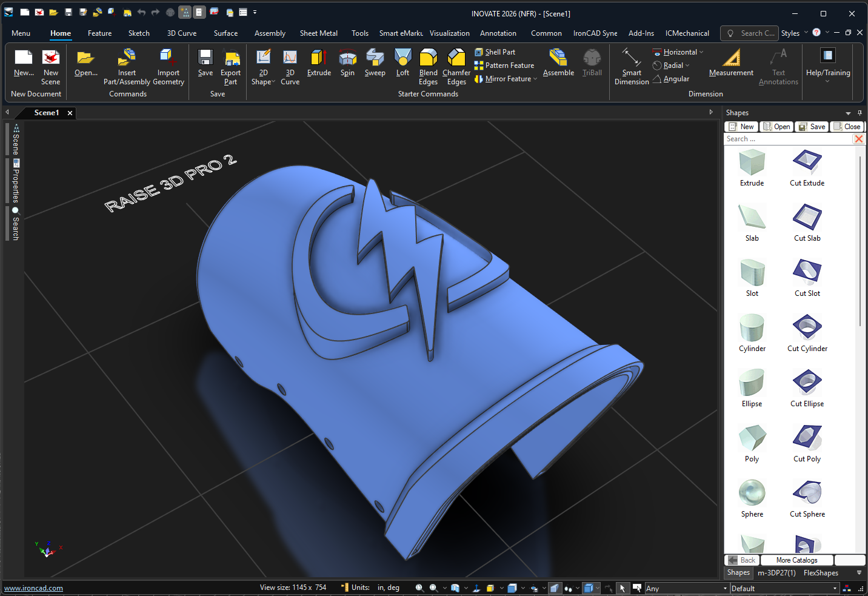Click the Text Annotations tool
Viewport: 868px width, 596px height.
click(x=778, y=67)
